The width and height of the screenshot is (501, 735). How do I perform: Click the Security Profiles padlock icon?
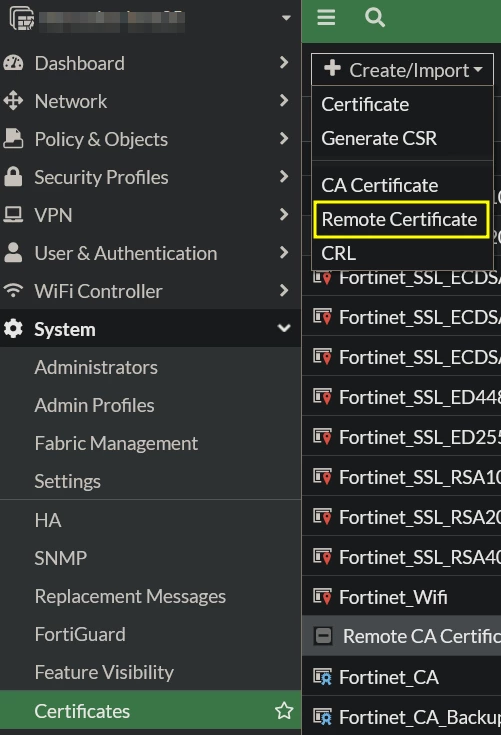[13, 177]
